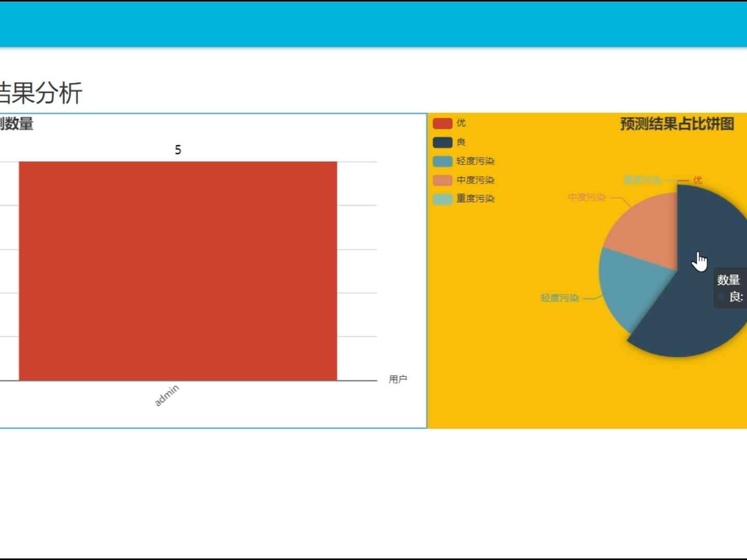The width and height of the screenshot is (747, 560).
Task: Click the 重度污染 pie callout label
Action: (x=643, y=180)
